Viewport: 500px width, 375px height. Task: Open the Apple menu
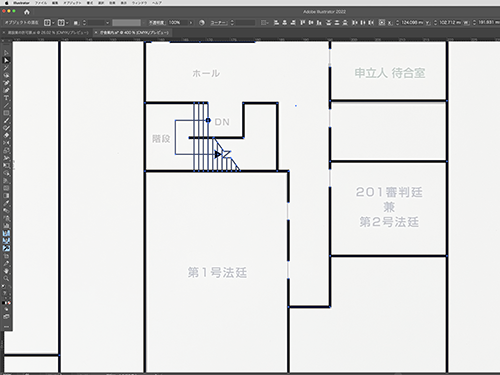pyautogui.click(x=6, y=3)
